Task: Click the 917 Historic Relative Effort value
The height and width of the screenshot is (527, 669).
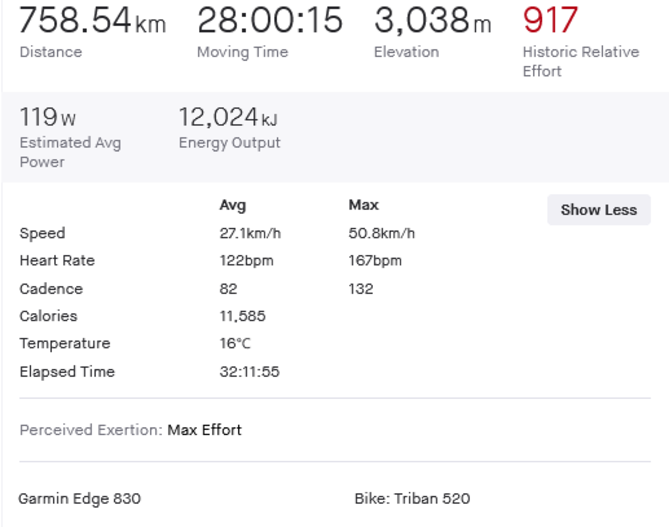Action: (x=550, y=20)
